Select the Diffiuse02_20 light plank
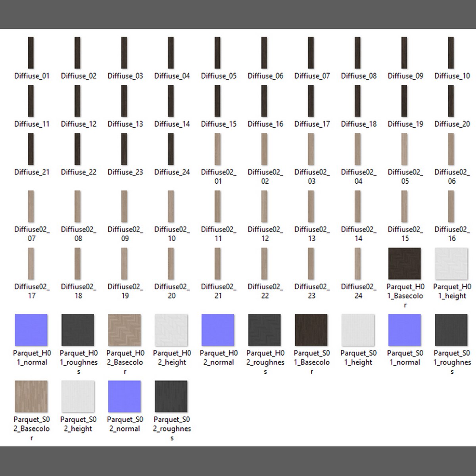Image resolution: width=476 pixels, height=476 pixels. pos(171,263)
